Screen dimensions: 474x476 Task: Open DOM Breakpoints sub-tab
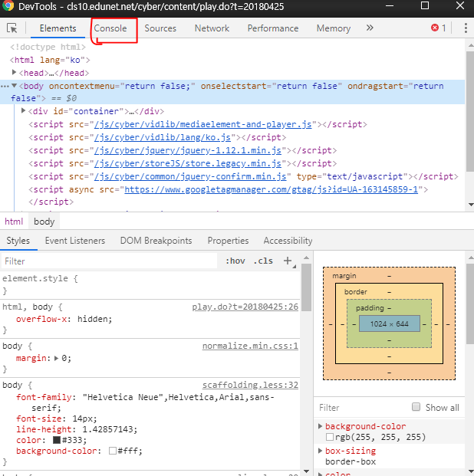tap(156, 241)
